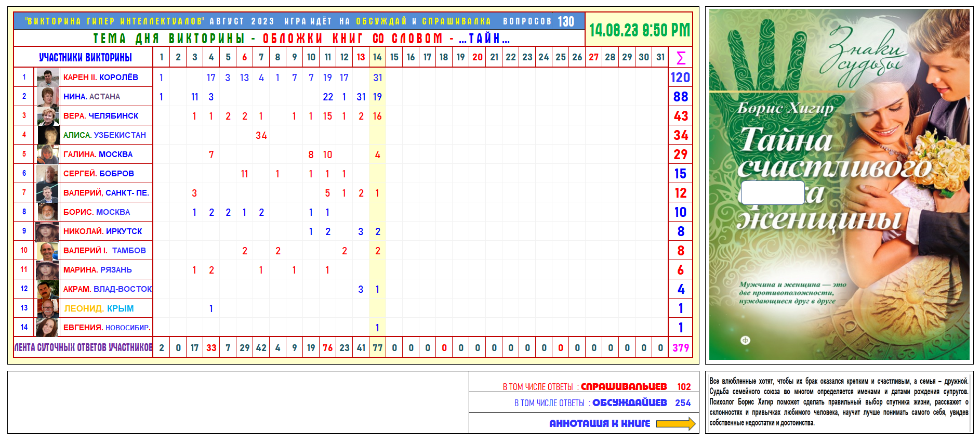
Task: Click the 'ОБСУЖДАЙЦЕВ' answers count 254
Action: point(683,403)
